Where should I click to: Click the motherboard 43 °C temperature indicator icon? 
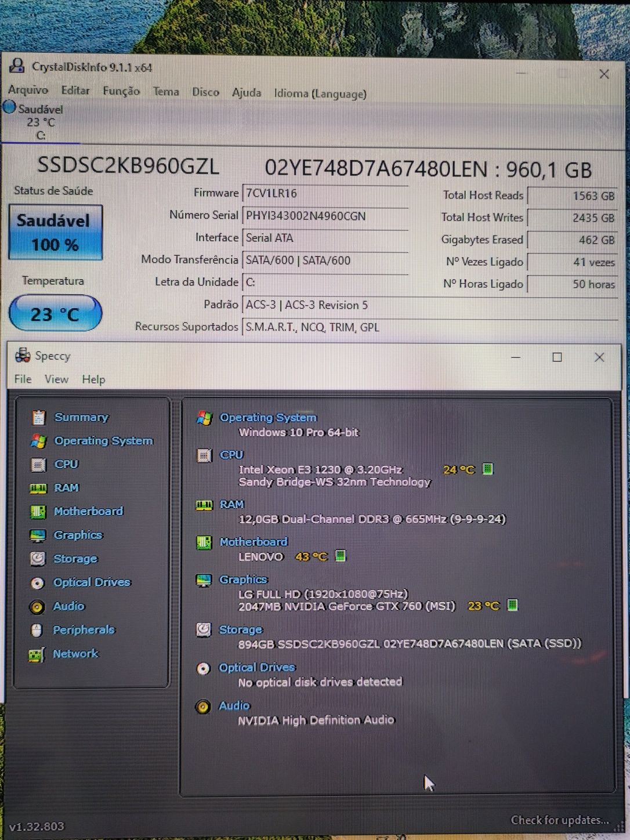(x=341, y=556)
